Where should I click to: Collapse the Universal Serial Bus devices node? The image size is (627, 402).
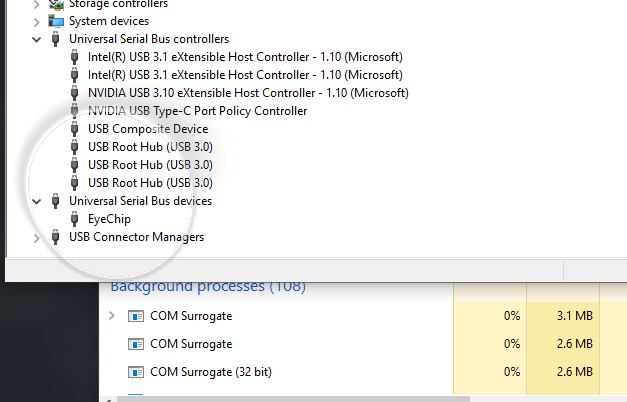37,201
